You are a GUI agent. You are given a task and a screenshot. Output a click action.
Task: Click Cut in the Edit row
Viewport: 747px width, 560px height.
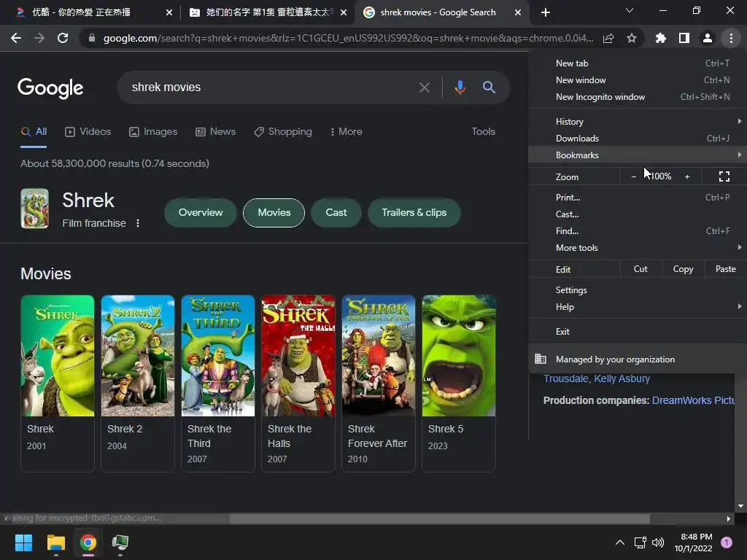[x=640, y=269]
